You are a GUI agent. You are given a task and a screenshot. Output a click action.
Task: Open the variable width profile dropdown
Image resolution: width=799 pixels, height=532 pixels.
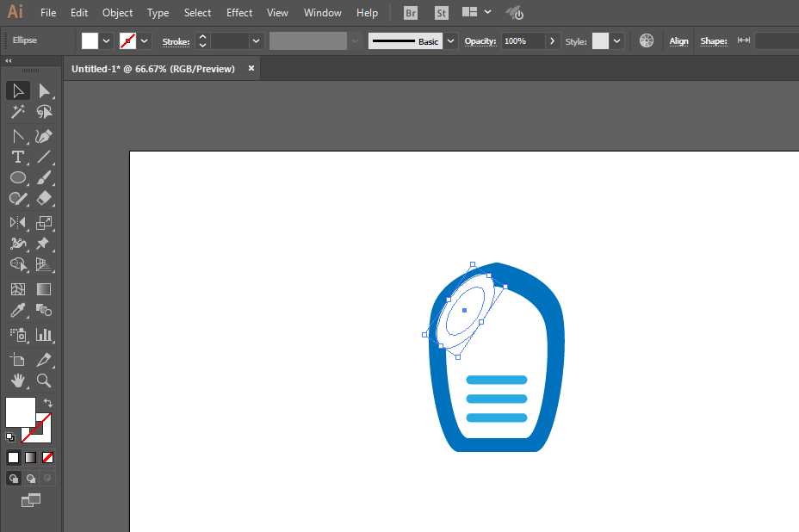coord(354,40)
